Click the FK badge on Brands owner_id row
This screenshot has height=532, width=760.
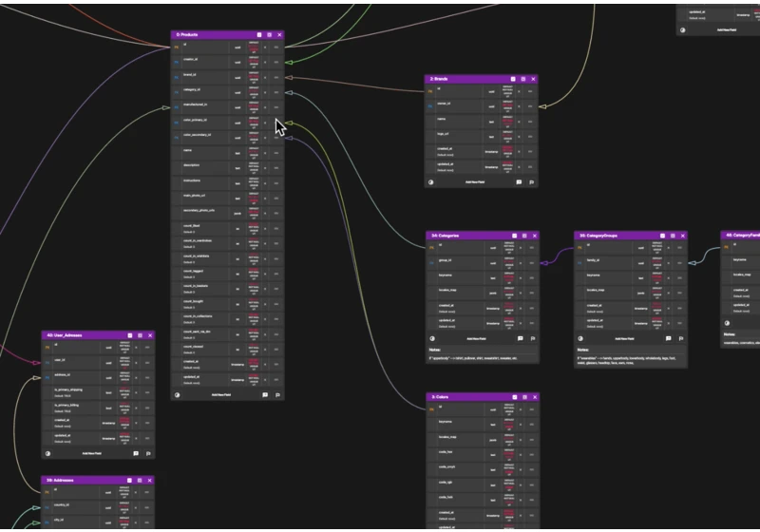click(x=430, y=106)
